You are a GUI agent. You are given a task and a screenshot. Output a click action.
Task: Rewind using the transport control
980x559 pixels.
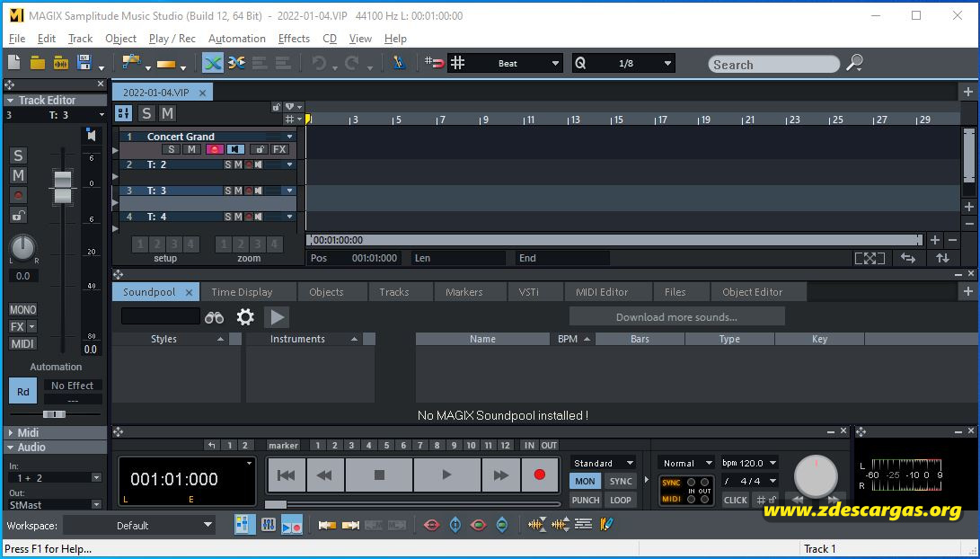325,475
